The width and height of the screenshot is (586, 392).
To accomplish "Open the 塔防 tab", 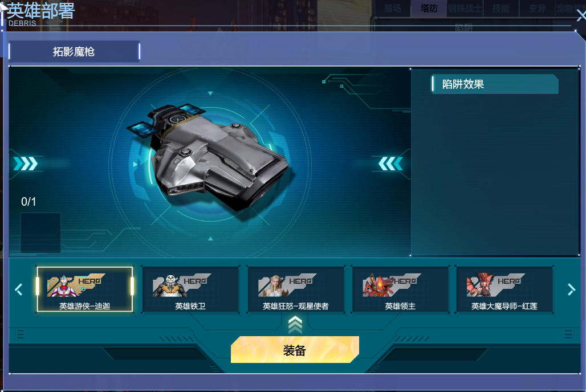I will 429,8.
